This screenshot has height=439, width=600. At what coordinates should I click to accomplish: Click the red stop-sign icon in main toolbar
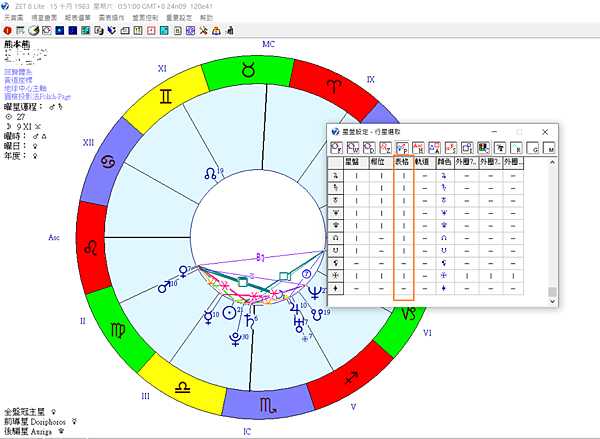[7, 31]
